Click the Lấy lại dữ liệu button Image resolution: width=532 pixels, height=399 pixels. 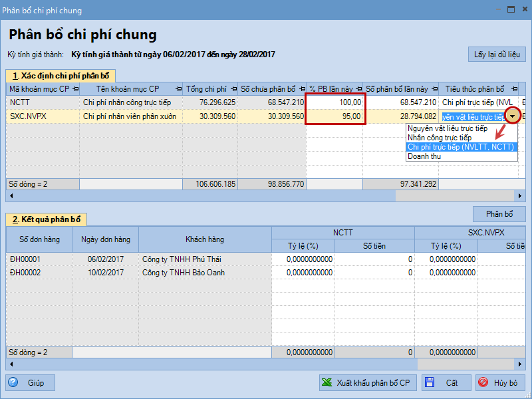tap(497, 55)
